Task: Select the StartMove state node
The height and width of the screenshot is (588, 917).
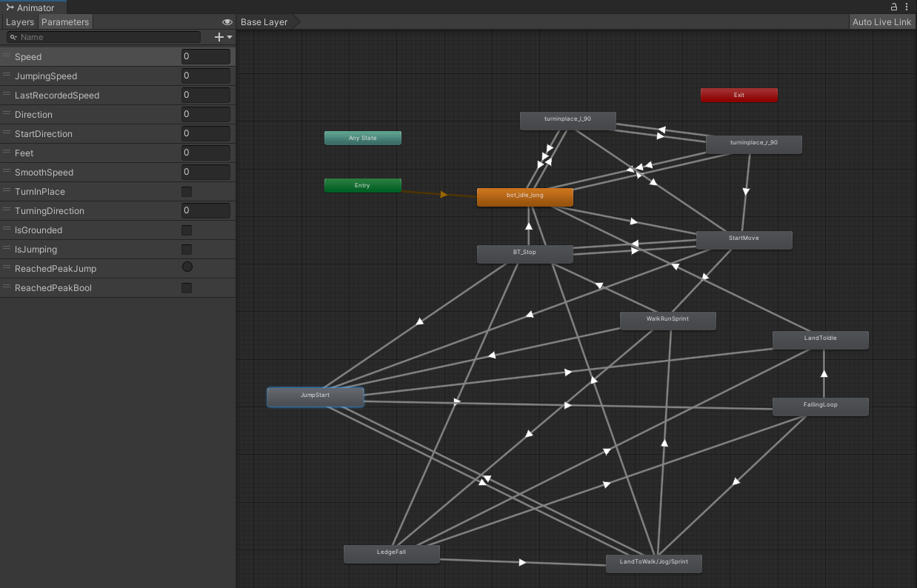Action: click(744, 240)
